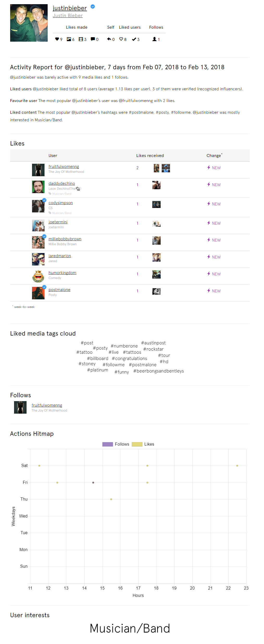Click the verified users checkmark icon
Viewport: 264px width, 644px height.
click(134, 39)
